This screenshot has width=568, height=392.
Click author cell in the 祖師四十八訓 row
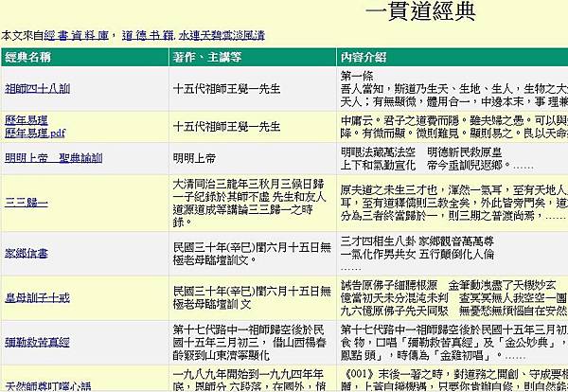coord(227,89)
